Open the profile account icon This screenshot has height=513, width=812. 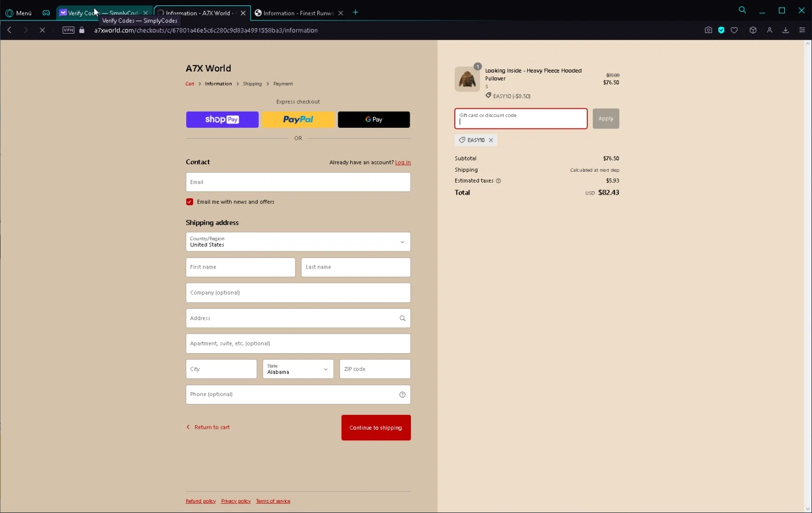click(769, 30)
